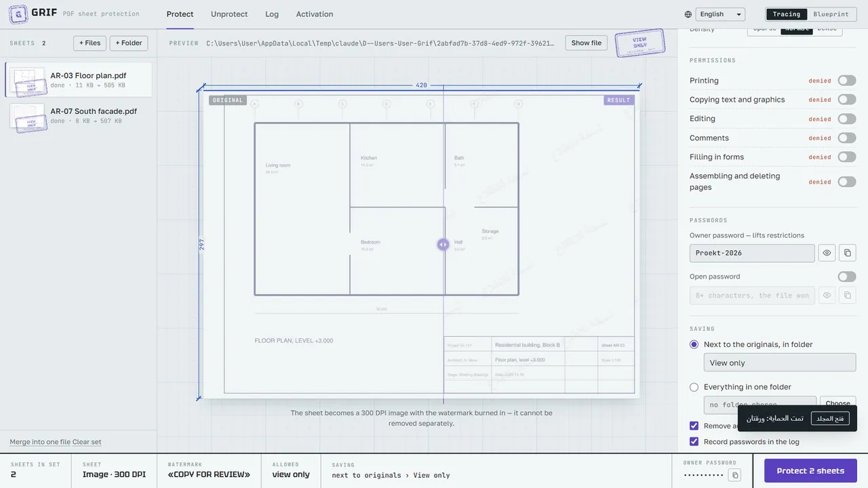
Task: Open the English language dropdown
Action: 720,14
